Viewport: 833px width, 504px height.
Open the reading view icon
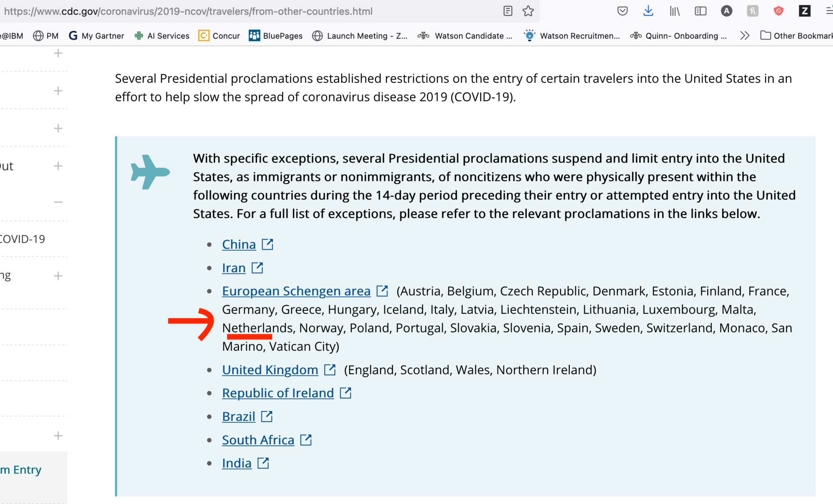(508, 11)
